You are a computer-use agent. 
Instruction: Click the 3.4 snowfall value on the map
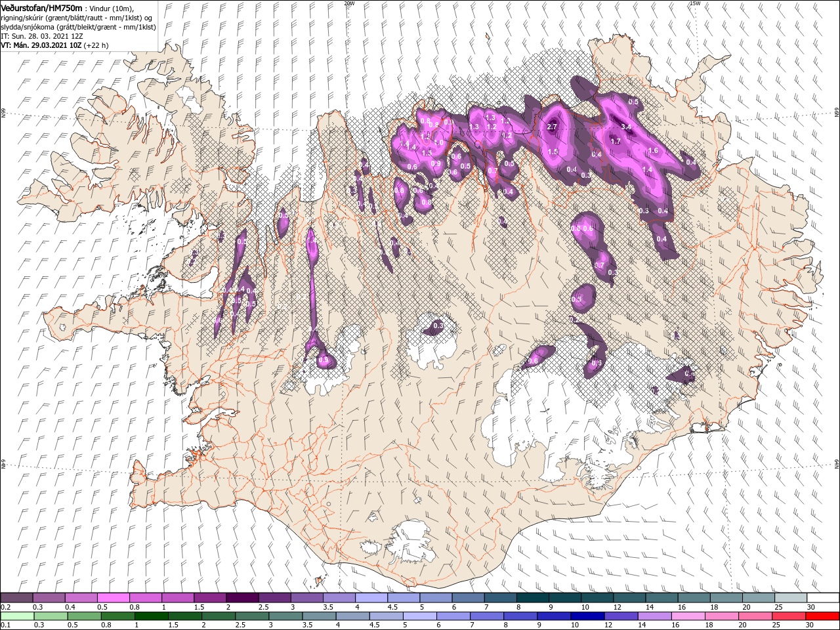(x=625, y=126)
